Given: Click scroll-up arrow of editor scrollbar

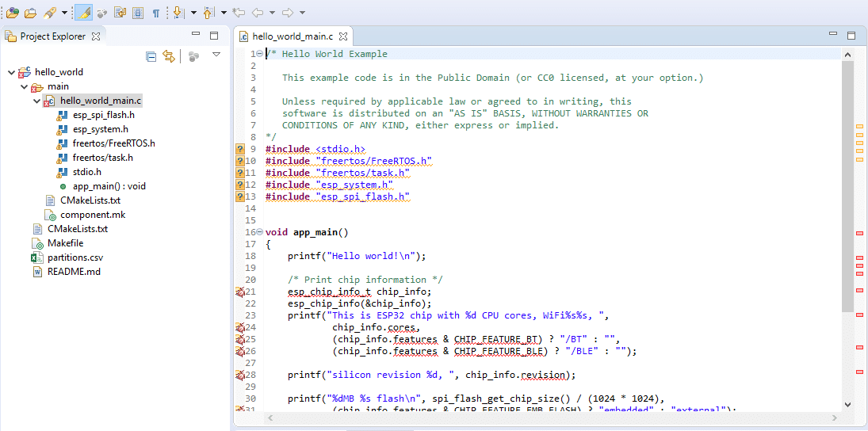Looking at the screenshot, I should click(x=847, y=55).
